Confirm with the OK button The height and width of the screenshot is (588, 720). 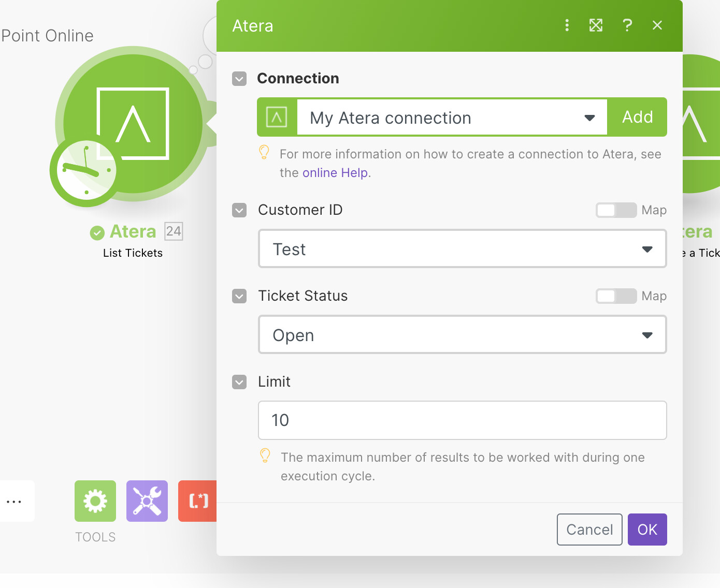647,530
